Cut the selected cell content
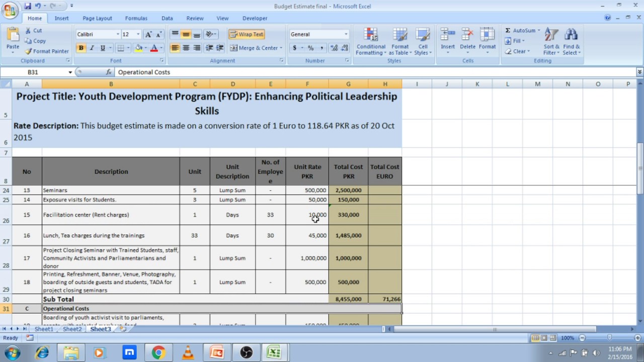Viewport: 644px width, 362px height. coord(34,31)
